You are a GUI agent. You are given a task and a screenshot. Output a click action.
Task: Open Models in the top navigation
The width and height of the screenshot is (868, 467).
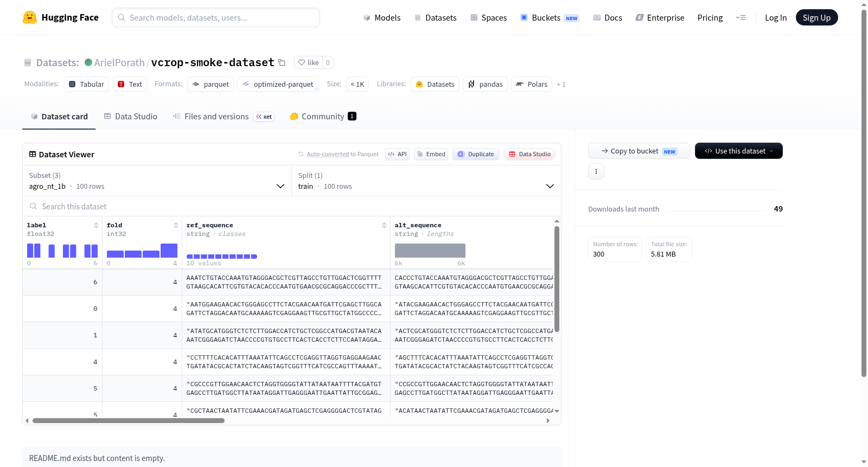pos(382,18)
